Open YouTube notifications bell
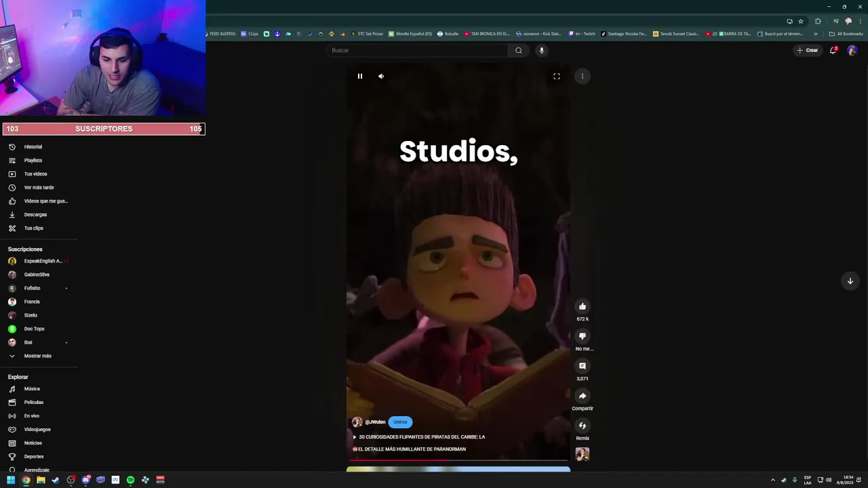This screenshot has height=488, width=868. [x=833, y=50]
